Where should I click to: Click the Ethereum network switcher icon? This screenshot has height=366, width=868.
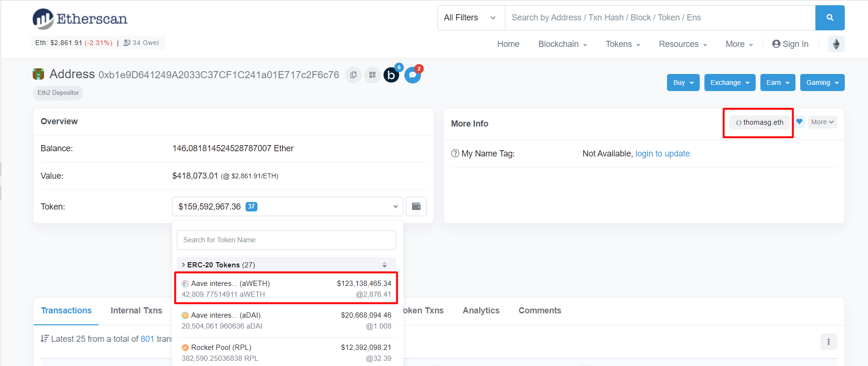click(836, 44)
